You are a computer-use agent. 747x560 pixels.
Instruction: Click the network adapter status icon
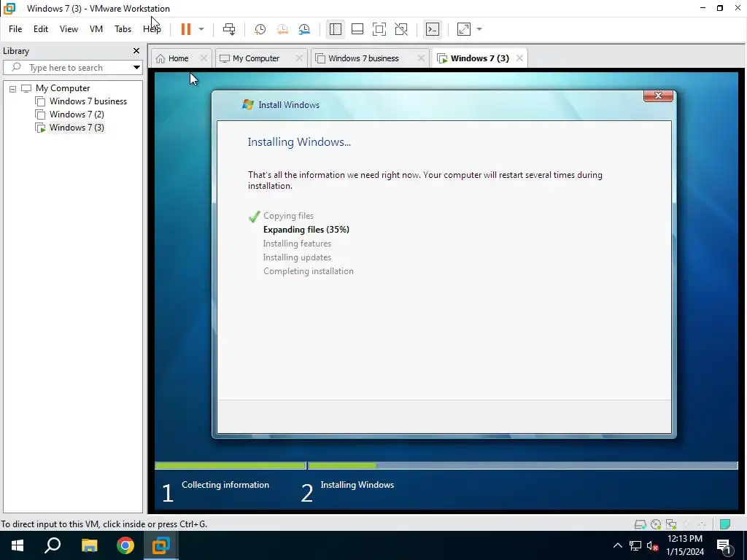pos(671,524)
